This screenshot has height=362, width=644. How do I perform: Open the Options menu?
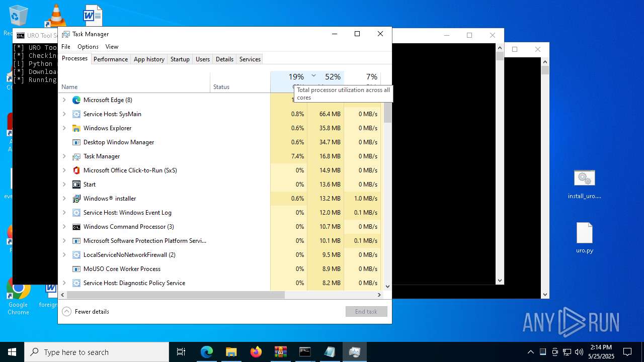coord(88,47)
